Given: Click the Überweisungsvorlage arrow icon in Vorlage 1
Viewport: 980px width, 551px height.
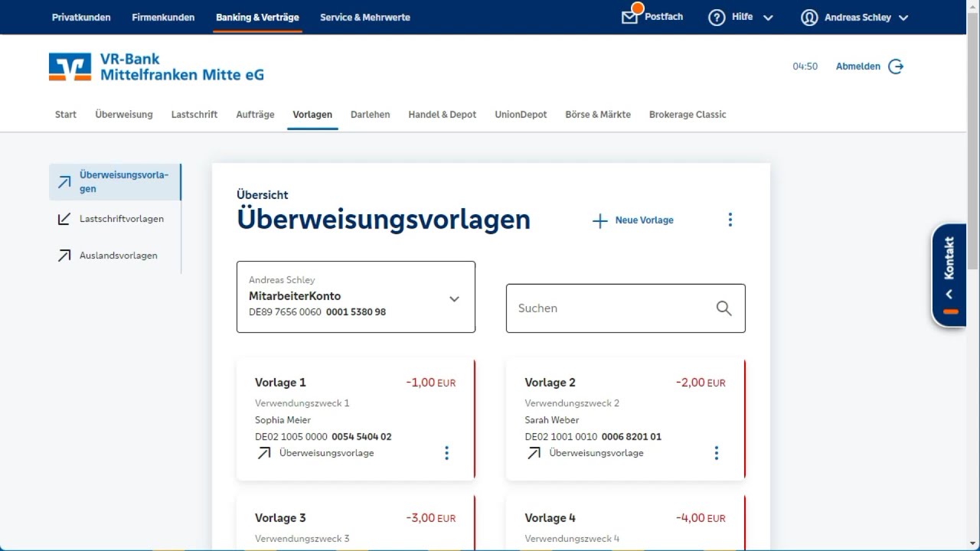Looking at the screenshot, I should pyautogui.click(x=264, y=453).
